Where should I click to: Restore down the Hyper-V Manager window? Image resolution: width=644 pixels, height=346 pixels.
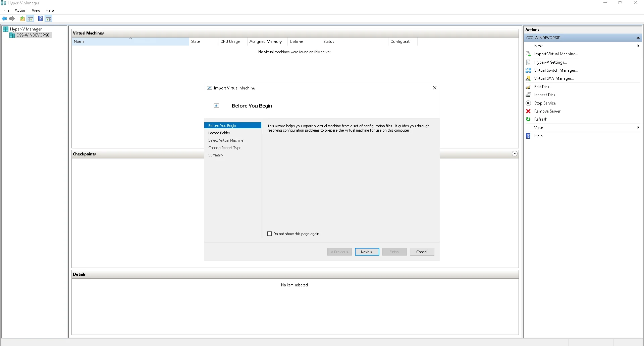click(620, 3)
